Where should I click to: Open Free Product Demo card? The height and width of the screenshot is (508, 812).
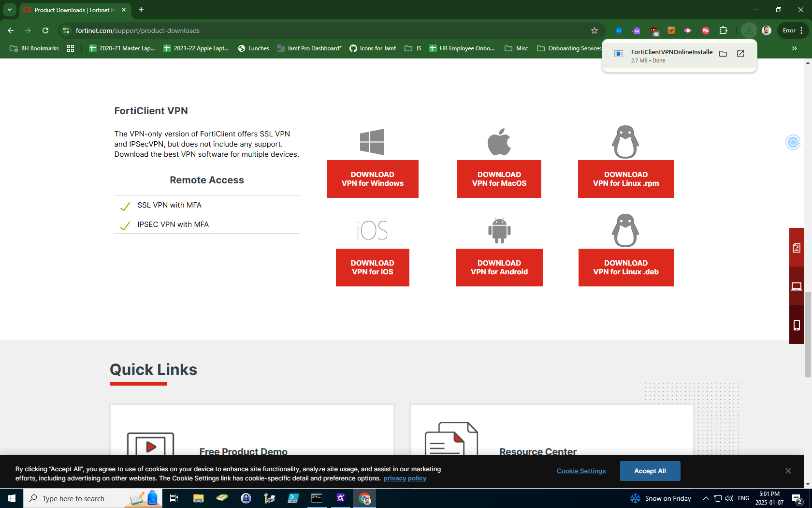click(x=252, y=430)
